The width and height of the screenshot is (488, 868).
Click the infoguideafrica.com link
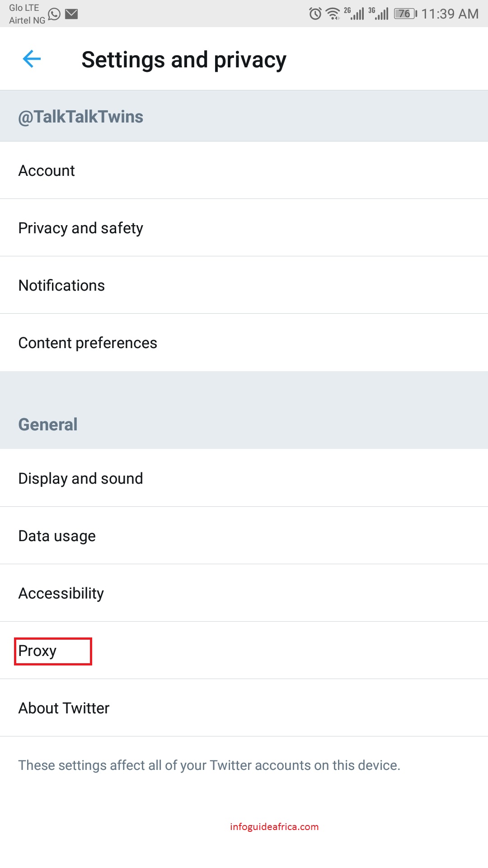coord(274,827)
